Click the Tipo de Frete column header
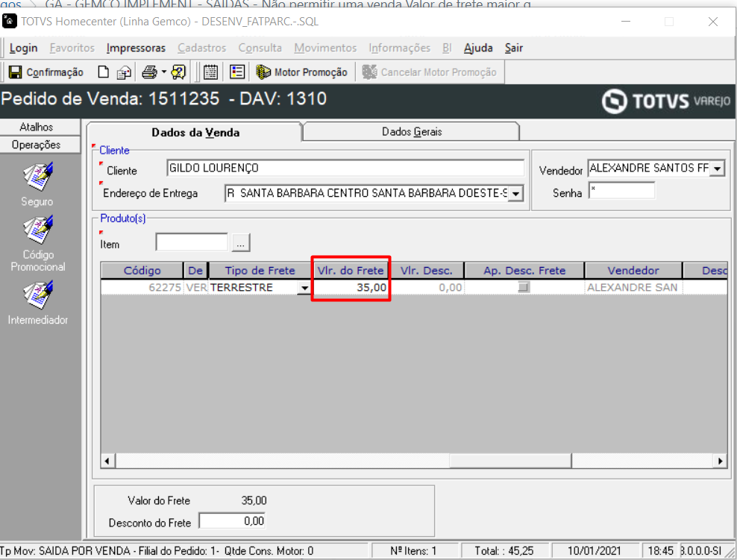The height and width of the screenshot is (560, 737). (260, 271)
